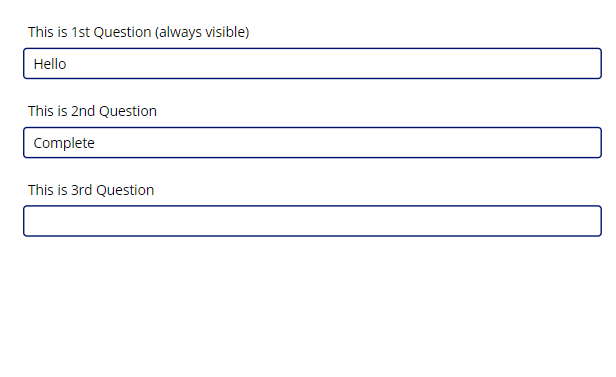Click the '2nd' text in the second label

point(83,111)
